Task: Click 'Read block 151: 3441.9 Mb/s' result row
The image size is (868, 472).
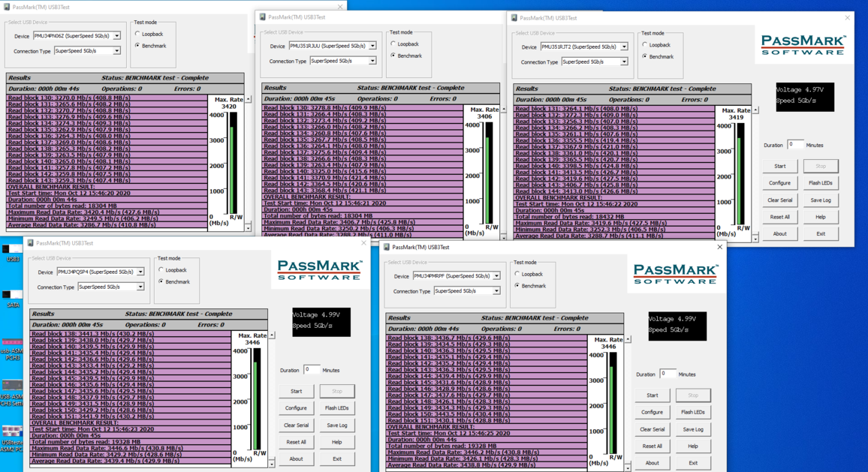Action: pyautogui.click(x=130, y=416)
